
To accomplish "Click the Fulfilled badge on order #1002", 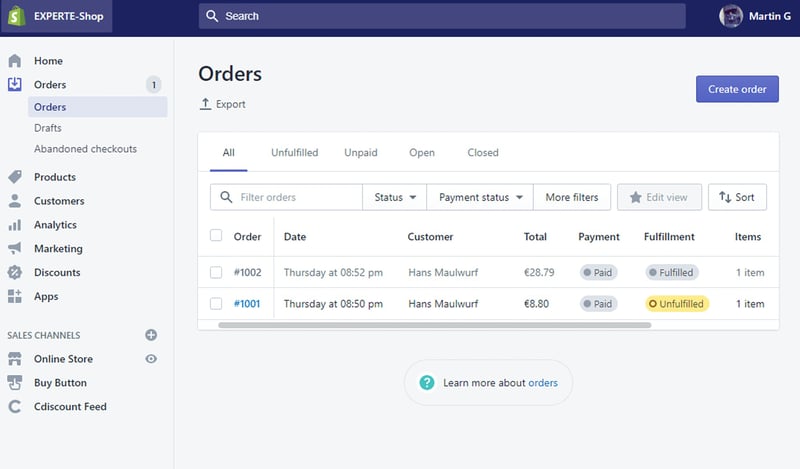I will (671, 273).
